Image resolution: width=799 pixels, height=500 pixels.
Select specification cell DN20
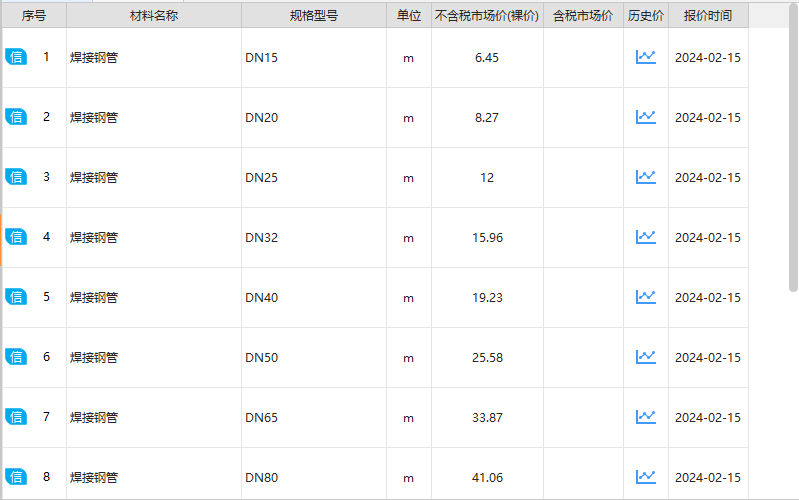pyautogui.click(x=314, y=118)
